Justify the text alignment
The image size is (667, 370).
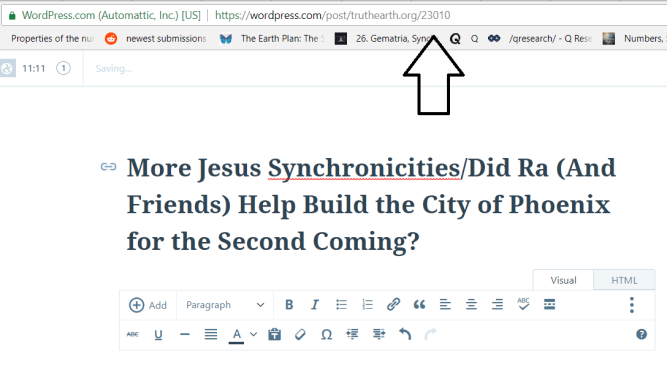tap(211, 334)
